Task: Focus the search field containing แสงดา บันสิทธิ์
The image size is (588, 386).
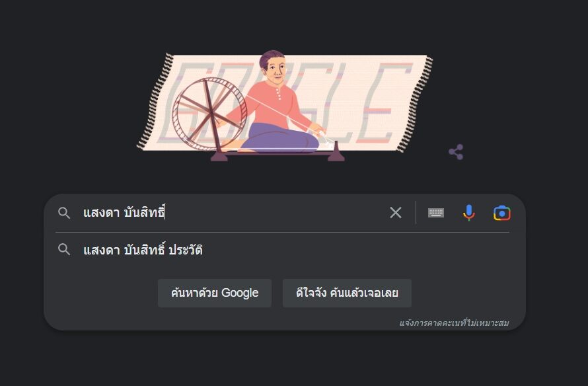Action: pyautogui.click(x=233, y=213)
